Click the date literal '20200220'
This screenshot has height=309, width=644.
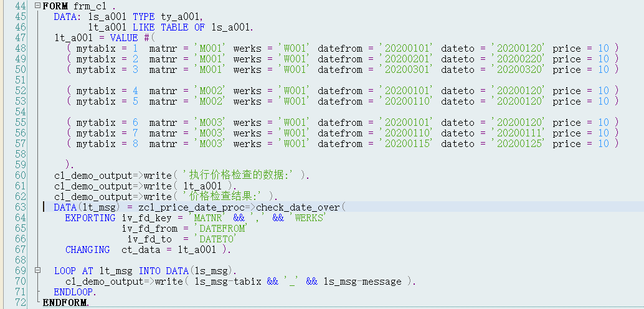pos(518,59)
